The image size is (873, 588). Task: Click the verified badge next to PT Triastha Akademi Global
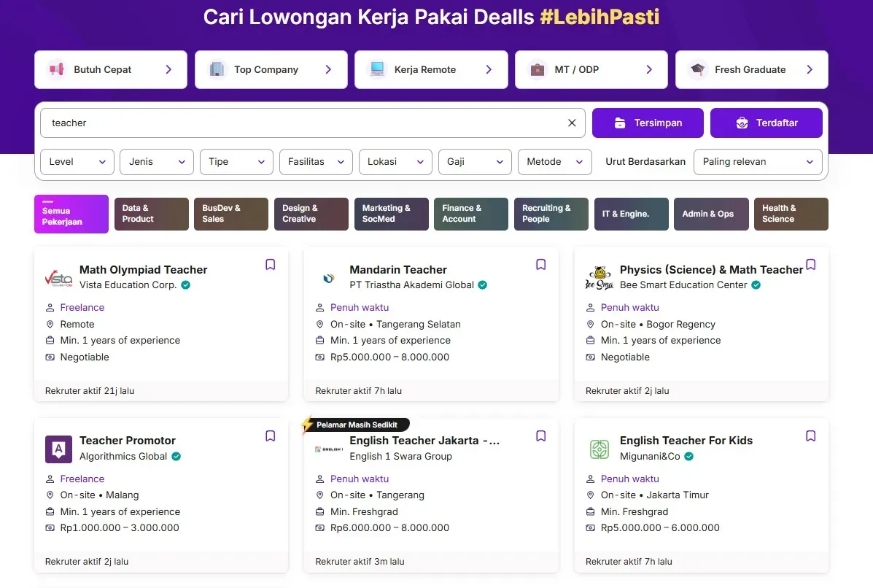tap(482, 285)
